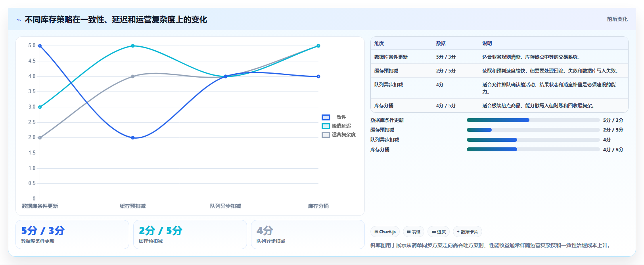Click x-axis label 队列异步扣减 under chart
This screenshot has height=265, width=644.
pyautogui.click(x=226, y=206)
